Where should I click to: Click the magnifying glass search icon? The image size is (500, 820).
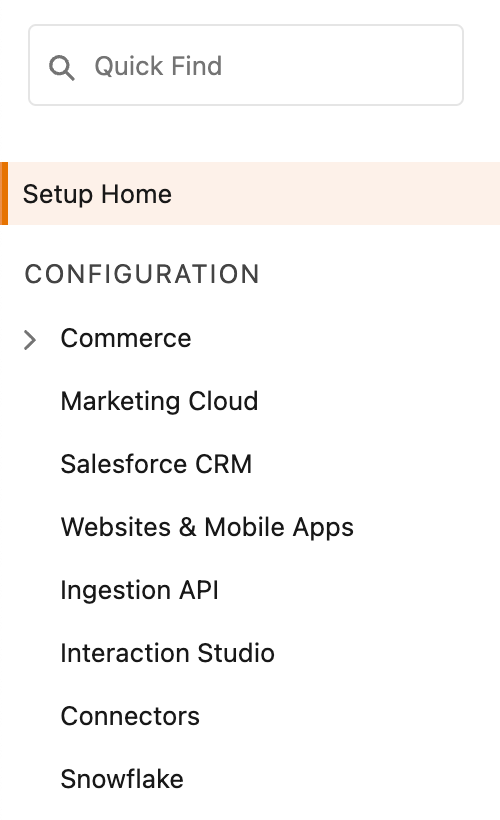[62, 68]
